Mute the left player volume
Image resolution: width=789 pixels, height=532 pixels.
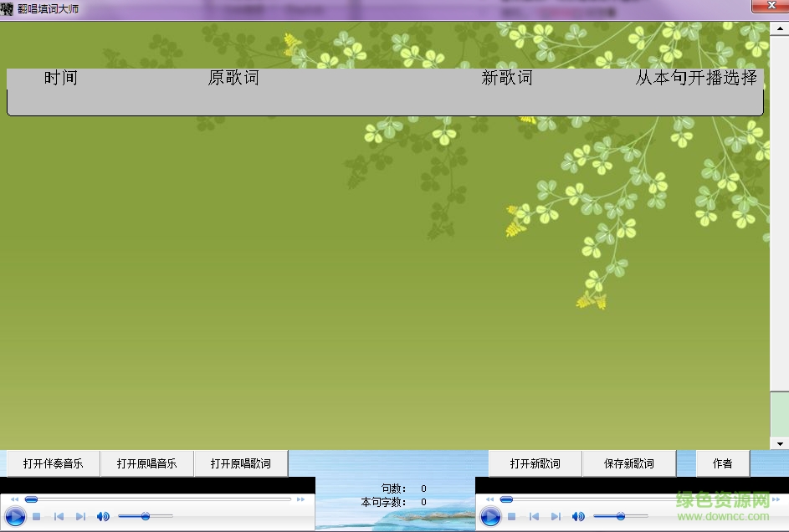(103, 516)
